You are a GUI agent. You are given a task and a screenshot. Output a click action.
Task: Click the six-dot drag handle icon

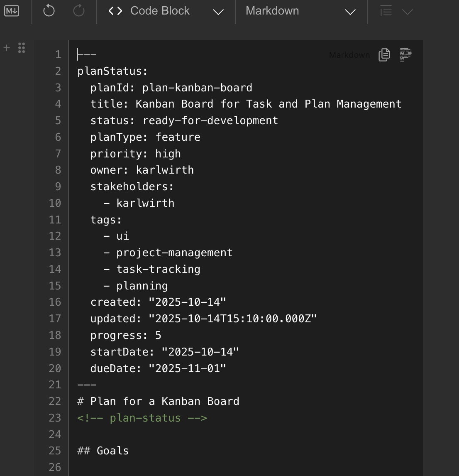click(22, 48)
